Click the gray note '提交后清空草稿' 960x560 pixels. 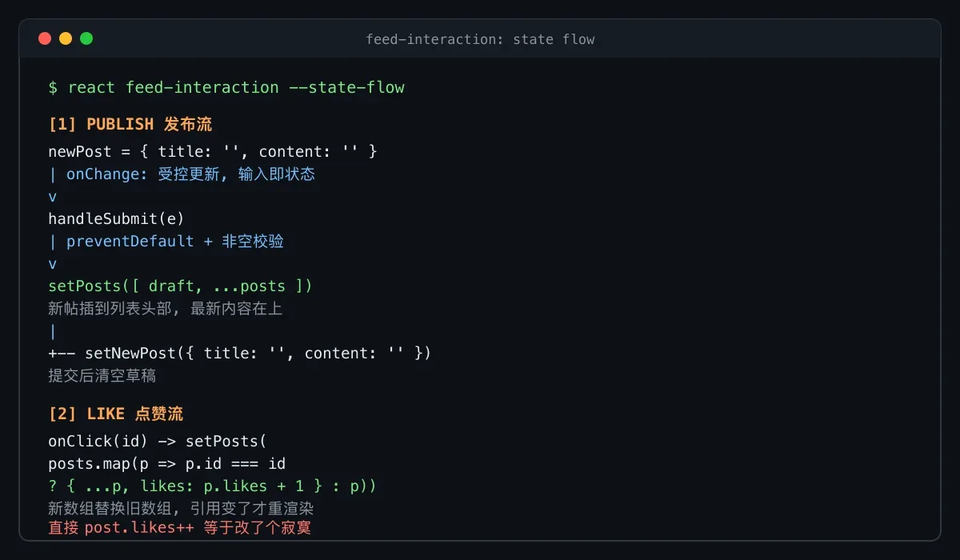click(102, 375)
